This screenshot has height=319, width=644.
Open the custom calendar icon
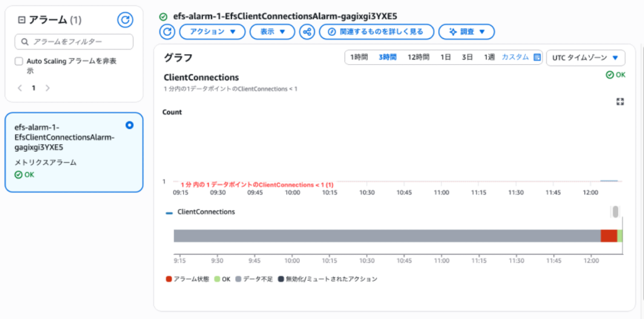(x=537, y=57)
